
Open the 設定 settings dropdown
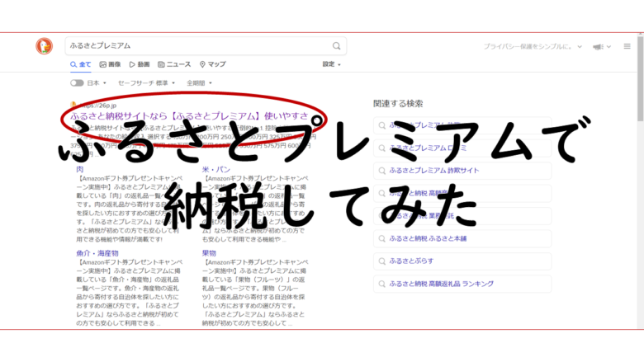click(x=331, y=64)
